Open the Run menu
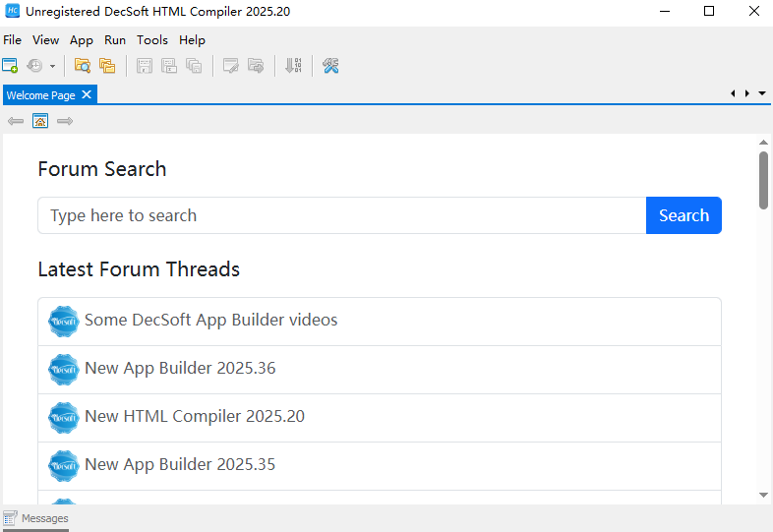Image resolution: width=773 pixels, height=532 pixels. click(115, 40)
